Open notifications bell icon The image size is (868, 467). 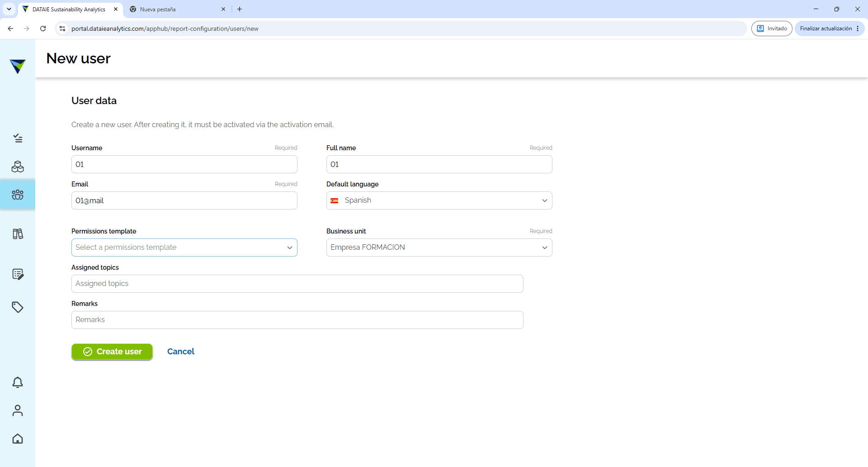[x=18, y=382]
